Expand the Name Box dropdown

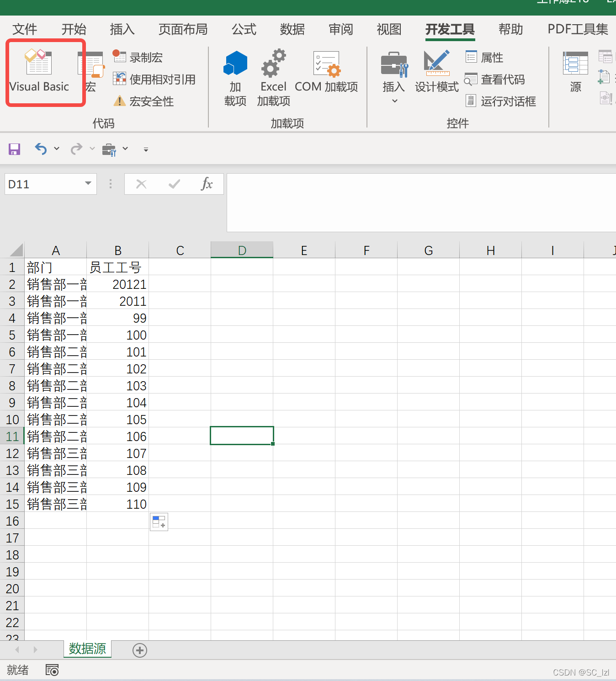pyautogui.click(x=88, y=184)
